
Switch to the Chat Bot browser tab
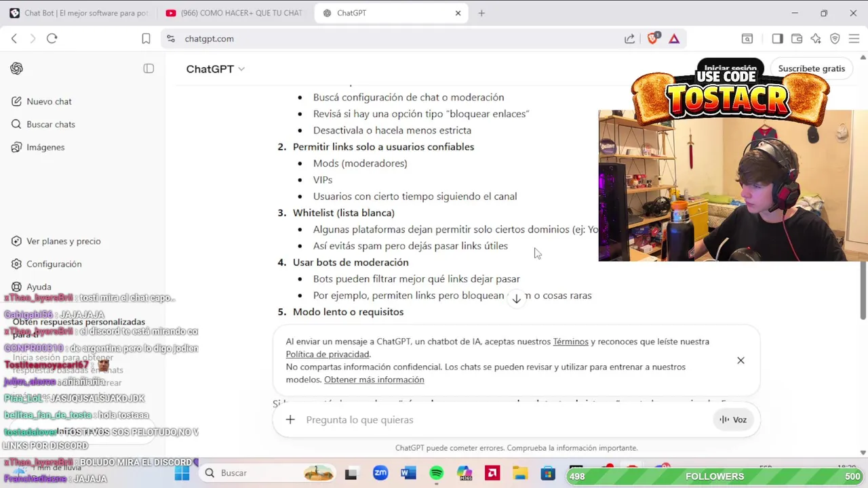[x=79, y=13]
